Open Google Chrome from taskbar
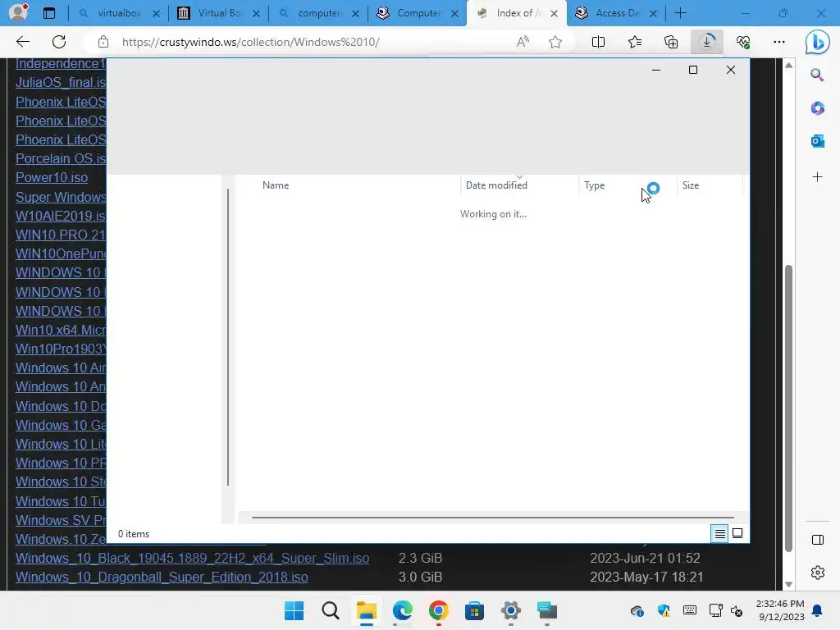 [x=438, y=610]
